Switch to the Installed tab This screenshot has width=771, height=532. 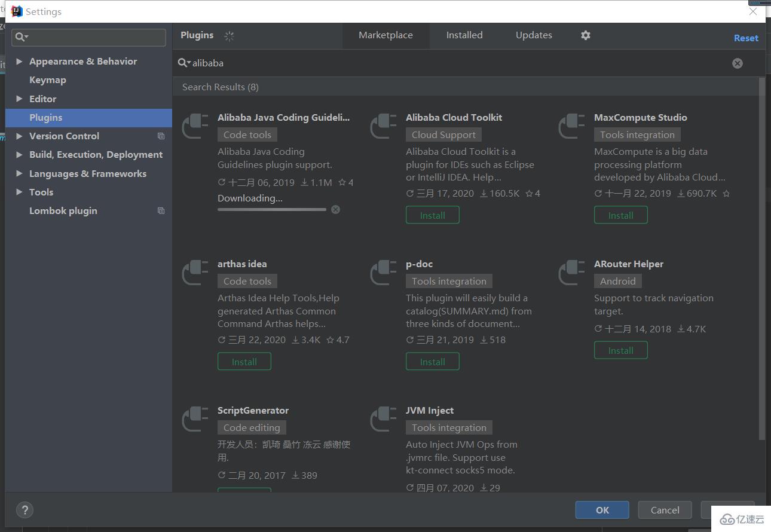[464, 35]
